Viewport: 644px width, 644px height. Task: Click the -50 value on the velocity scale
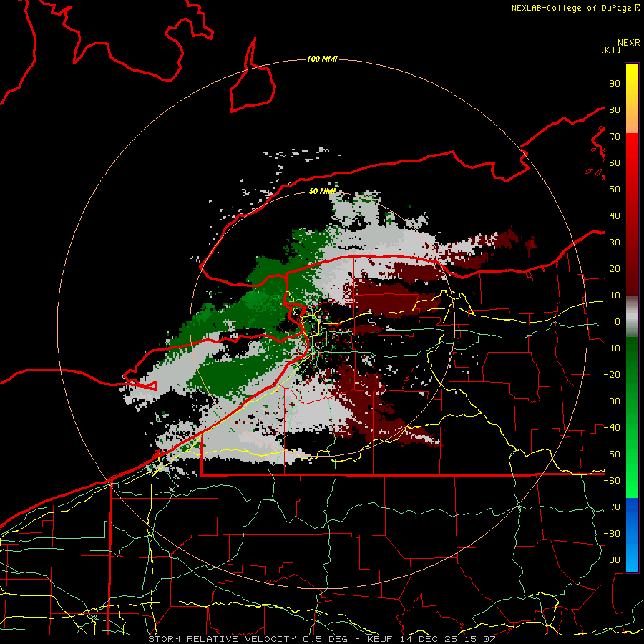tap(612, 454)
